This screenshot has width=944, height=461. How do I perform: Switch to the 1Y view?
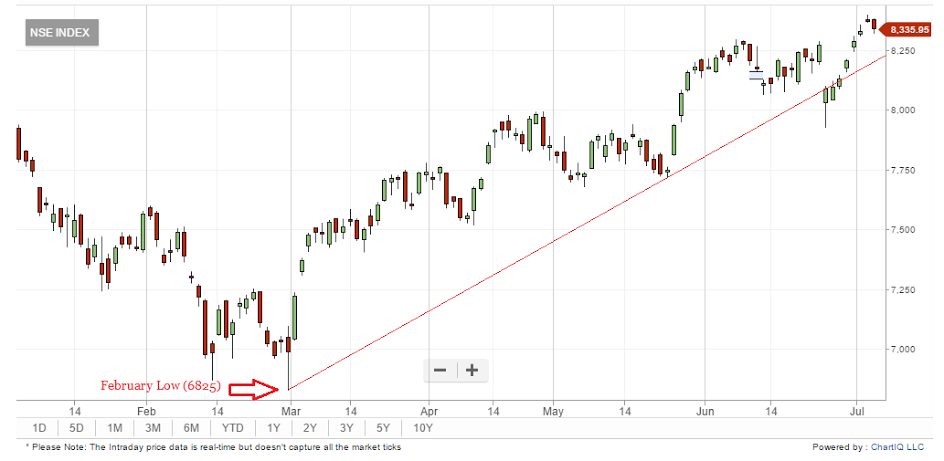[273, 428]
